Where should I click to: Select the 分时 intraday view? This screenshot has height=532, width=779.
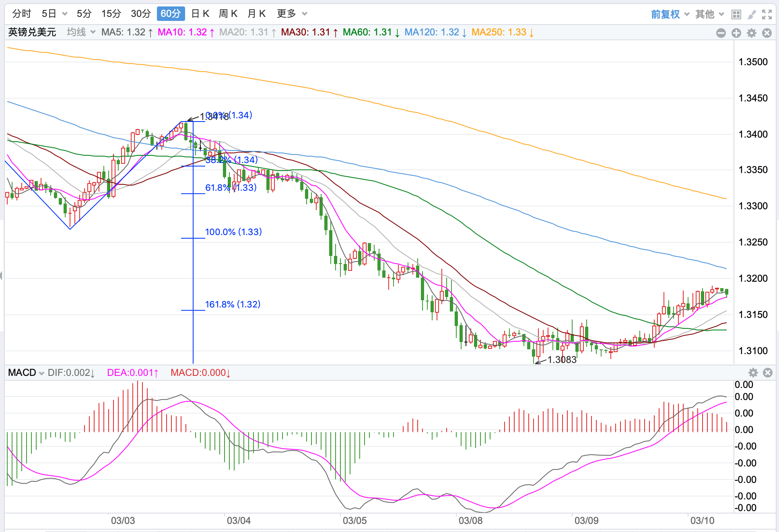[22, 14]
